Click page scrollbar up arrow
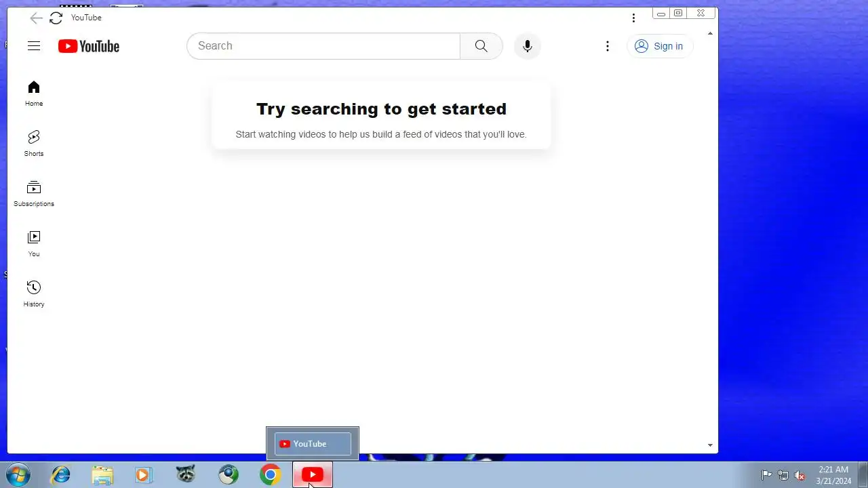The width and height of the screenshot is (868, 488). pyautogui.click(x=710, y=33)
